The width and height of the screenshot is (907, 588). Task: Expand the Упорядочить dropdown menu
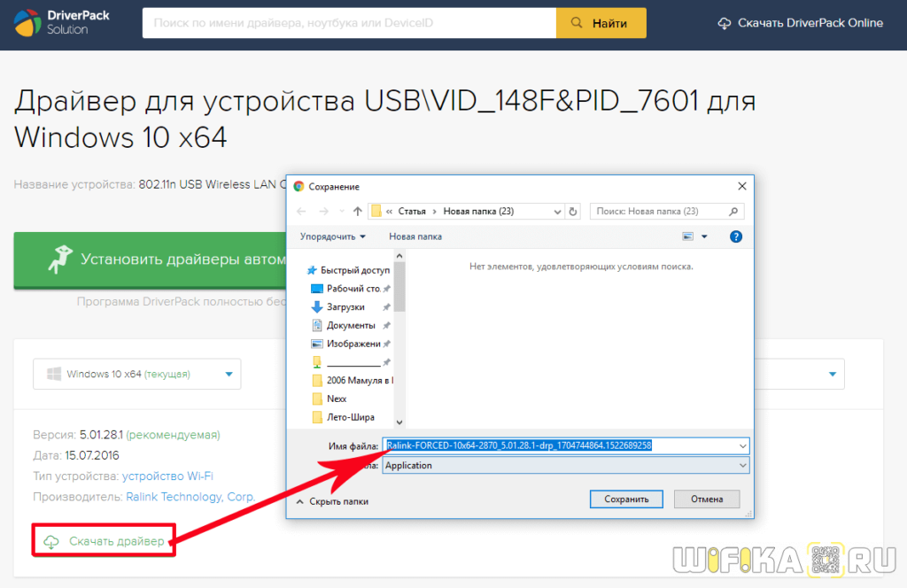click(333, 236)
